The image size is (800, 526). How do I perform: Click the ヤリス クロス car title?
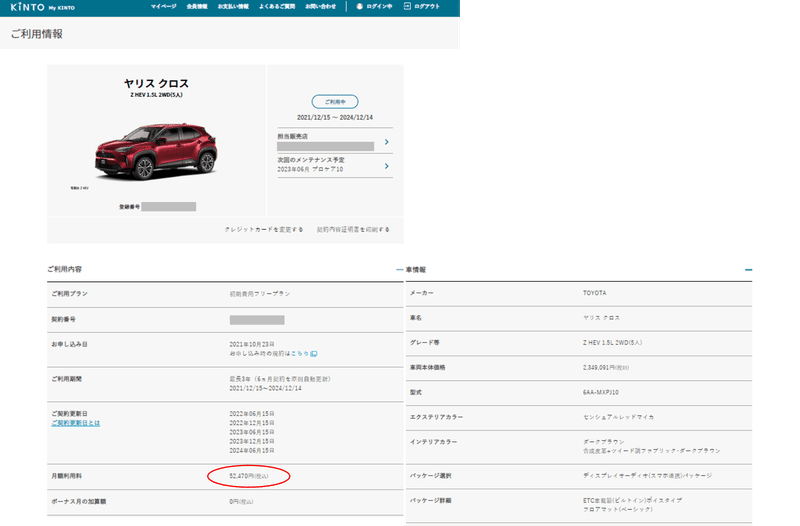(156, 84)
